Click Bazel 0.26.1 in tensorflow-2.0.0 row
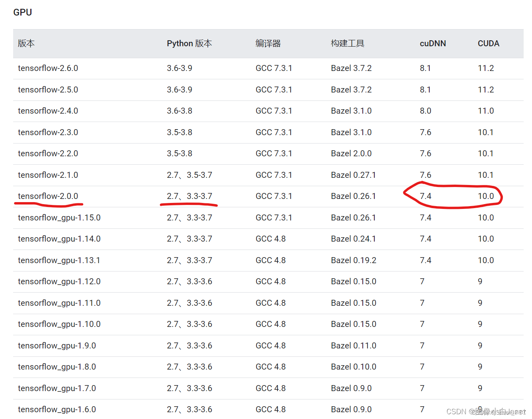The image size is (532, 419). (x=354, y=196)
